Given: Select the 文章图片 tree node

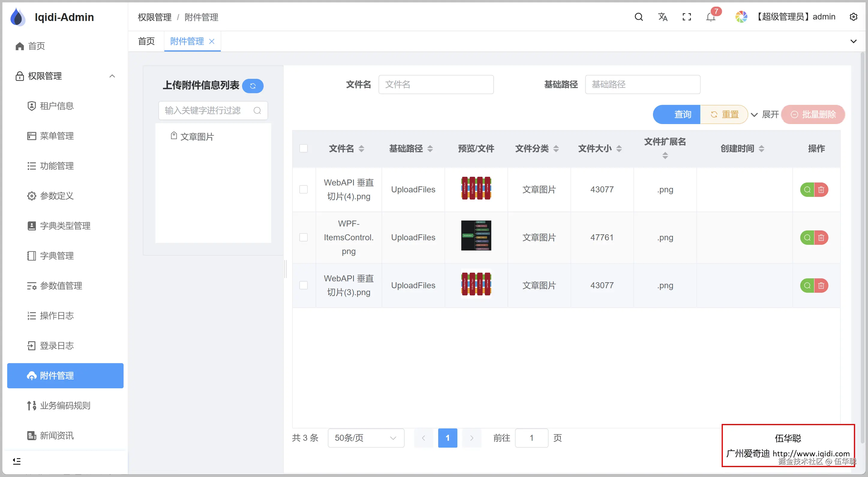Looking at the screenshot, I should 197,137.
